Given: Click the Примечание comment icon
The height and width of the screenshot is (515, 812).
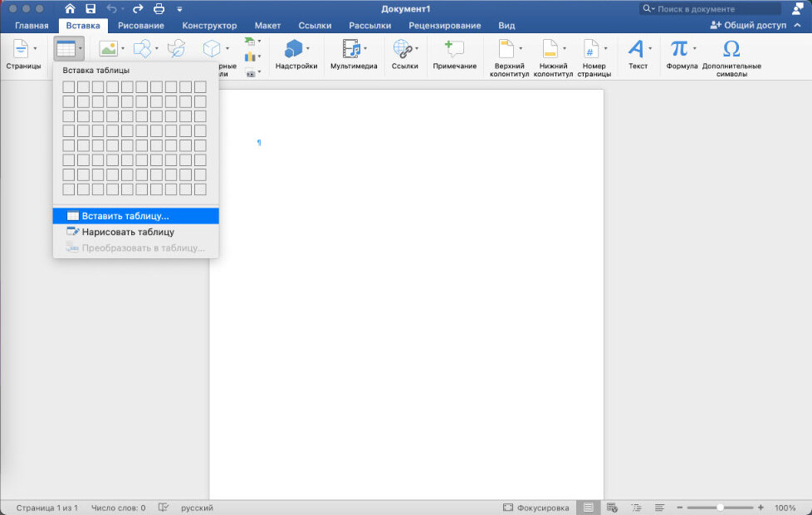Looking at the screenshot, I should click(x=454, y=49).
